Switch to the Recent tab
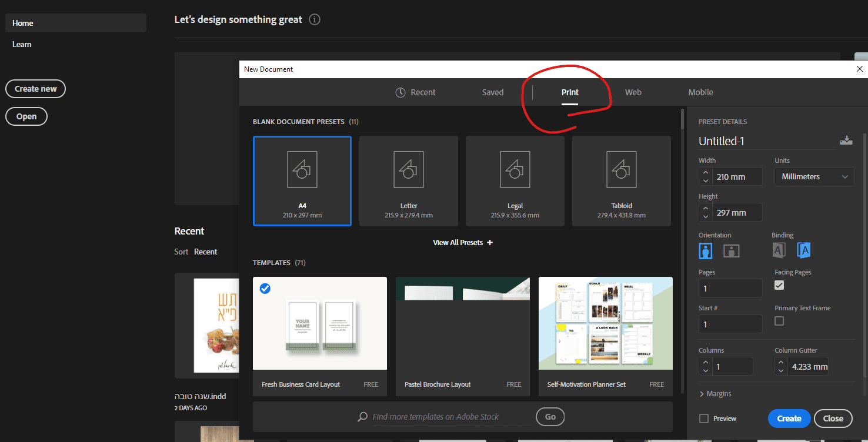The image size is (868, 442). point(416,92)
